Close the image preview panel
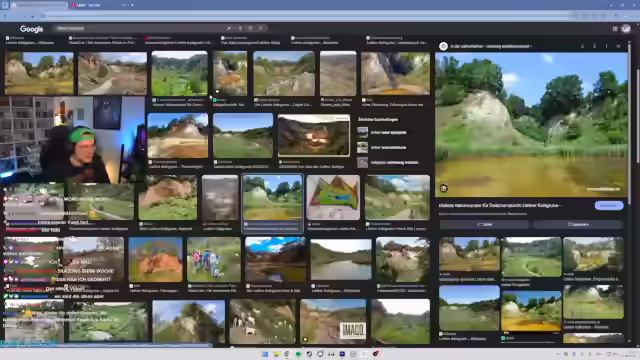 [x=618, y=46]
